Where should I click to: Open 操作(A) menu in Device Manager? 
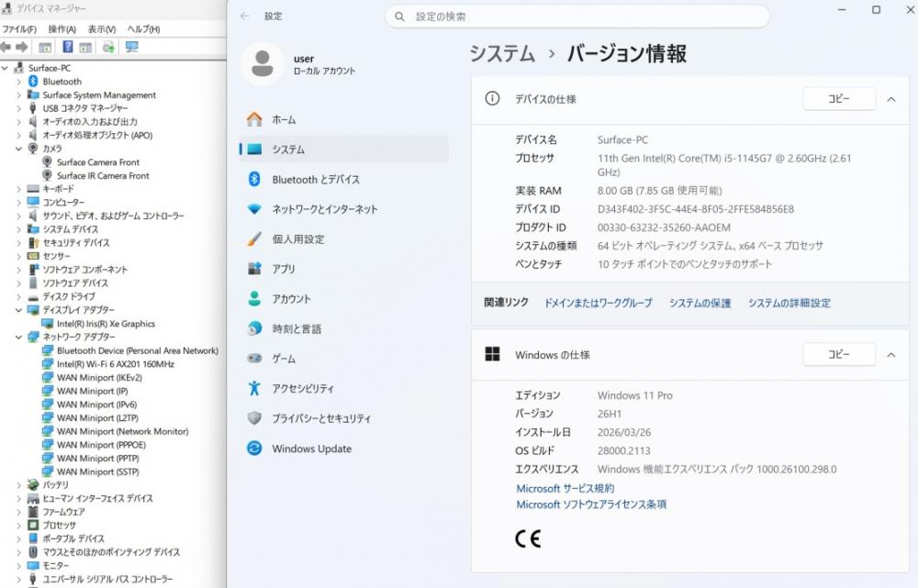[x=62, y=28]
